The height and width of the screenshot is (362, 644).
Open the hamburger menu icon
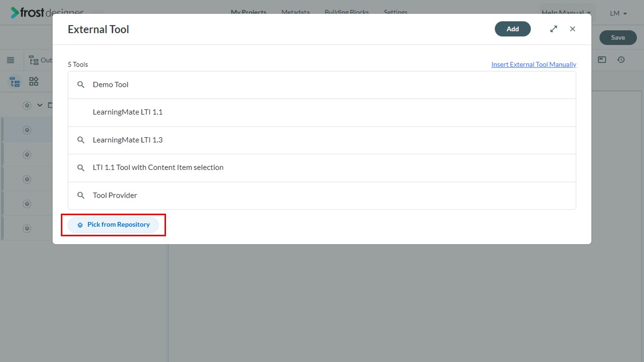point(11,60)
